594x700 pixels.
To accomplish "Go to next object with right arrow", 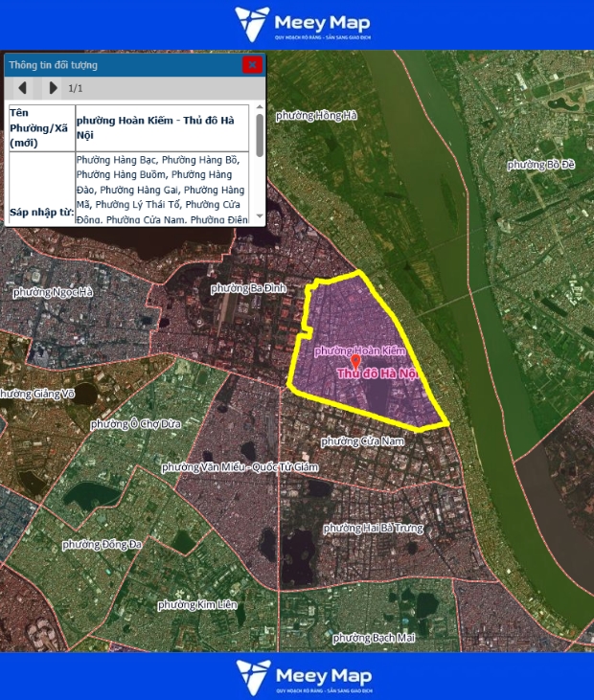I will pyautogui.click(x=53, y=88).
